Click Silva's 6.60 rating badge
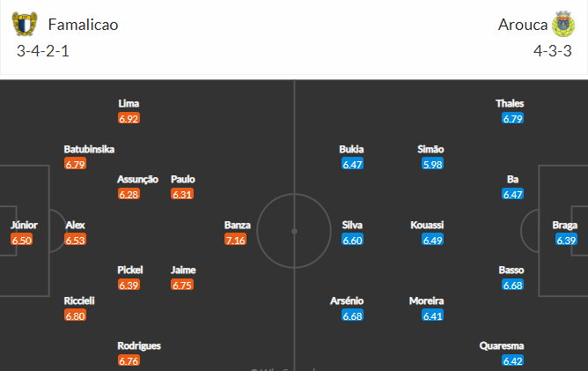The image size is (588, 371). 352,240
